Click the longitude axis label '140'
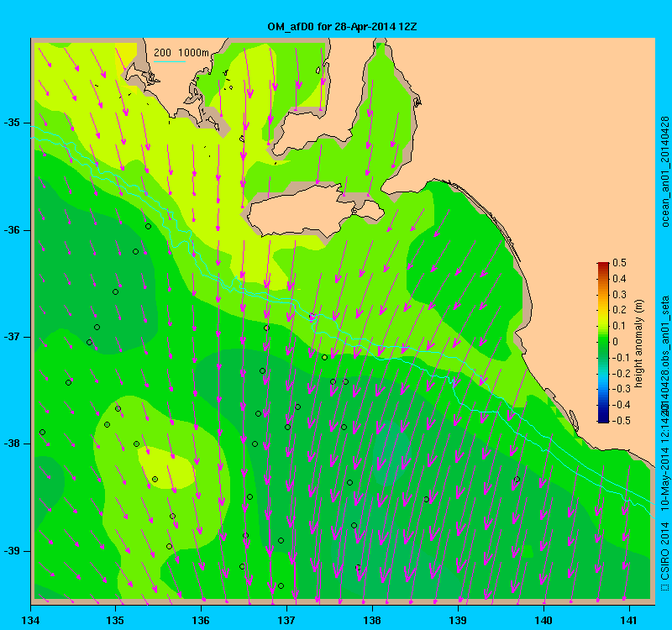The width and height of the screenshot is (672, 630). 543,621
